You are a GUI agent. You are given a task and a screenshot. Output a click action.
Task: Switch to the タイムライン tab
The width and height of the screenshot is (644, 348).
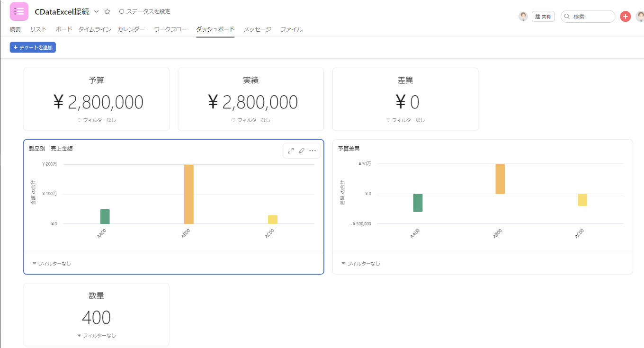95,29
